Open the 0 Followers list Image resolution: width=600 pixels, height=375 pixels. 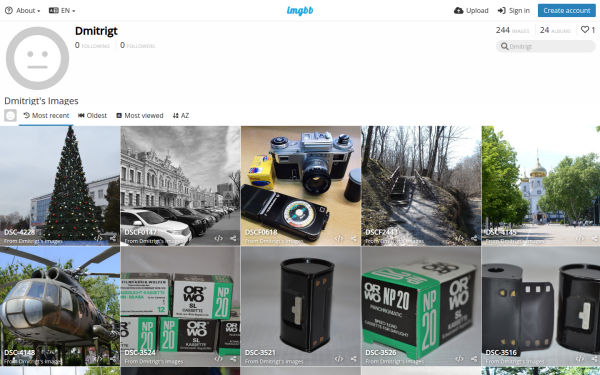(x=137, y=46)
